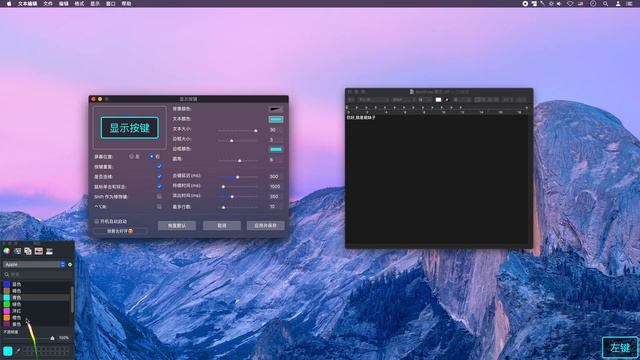Open Notification Center from the menu bar
This screenshot has height=360, width=640.
pos(629,3)
